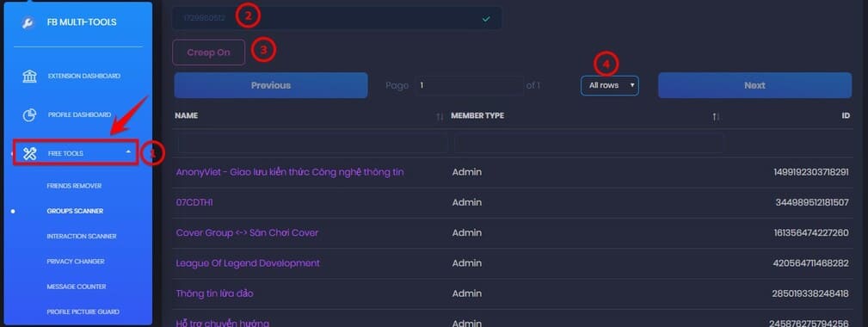Click the MEMBER TYPE column header text
Image resolution: width=868 pixels, height=327 pixels.
(x=477, y=115)
